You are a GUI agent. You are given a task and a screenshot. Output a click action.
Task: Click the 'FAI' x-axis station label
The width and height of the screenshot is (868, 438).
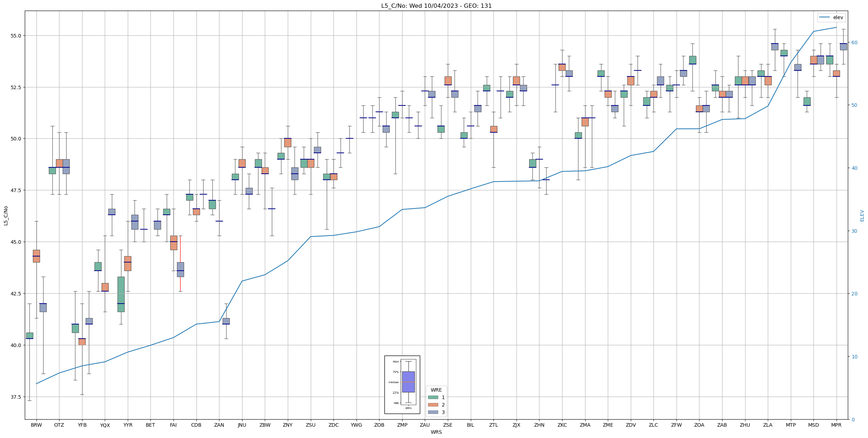point(173,425)
